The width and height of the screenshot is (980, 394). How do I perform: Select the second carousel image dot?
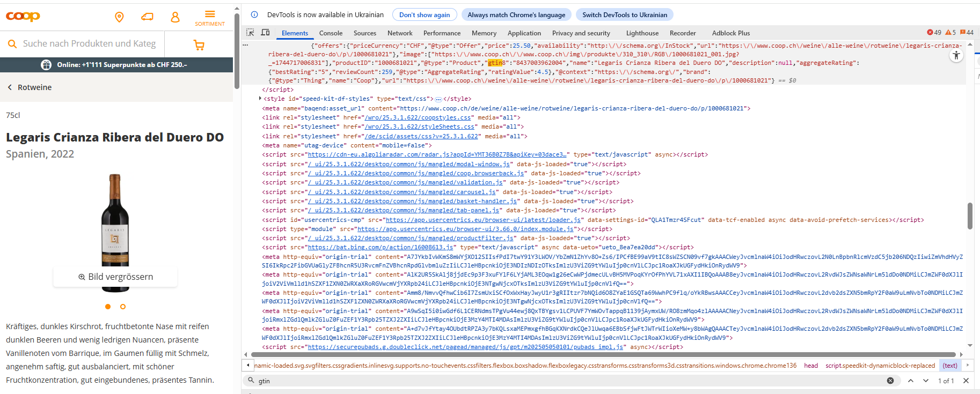click(x=123, y=307)
